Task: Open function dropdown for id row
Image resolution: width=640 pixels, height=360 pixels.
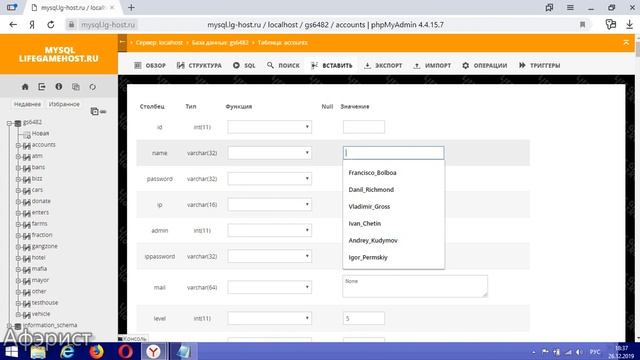Action: click(x=269, y=127)
